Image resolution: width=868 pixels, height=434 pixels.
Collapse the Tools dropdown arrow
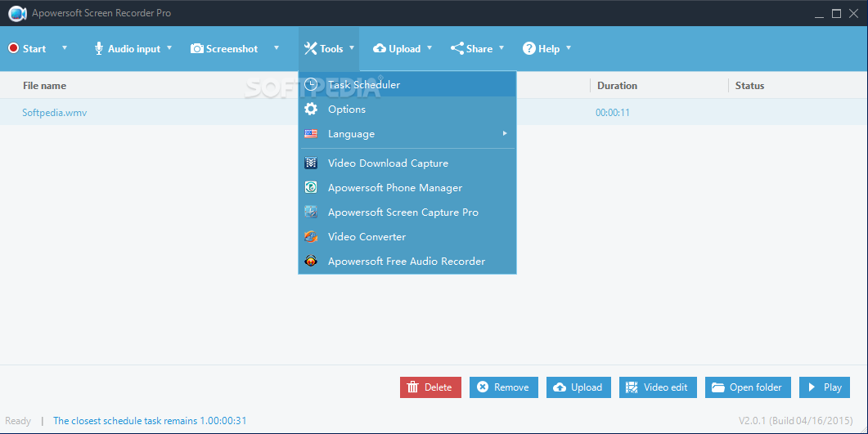[352, 48]
